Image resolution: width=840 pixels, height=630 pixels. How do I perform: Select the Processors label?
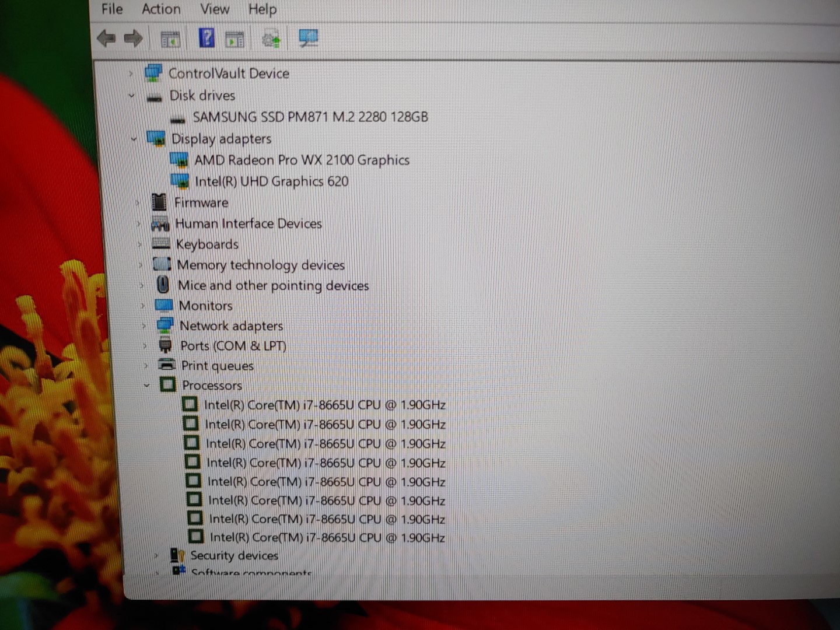212,386
